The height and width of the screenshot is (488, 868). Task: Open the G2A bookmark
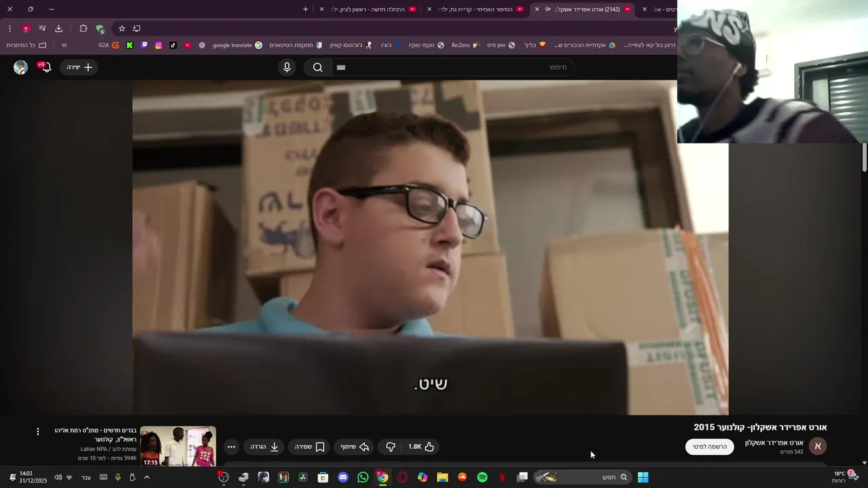point(108,45)
